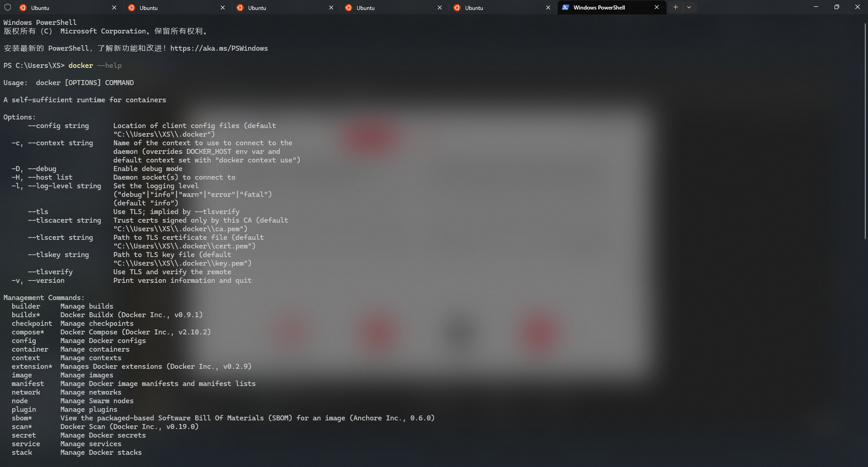Screen dimensions: 868x467
Task: Click the 'docker' command at the prompt
Action: 80,65
